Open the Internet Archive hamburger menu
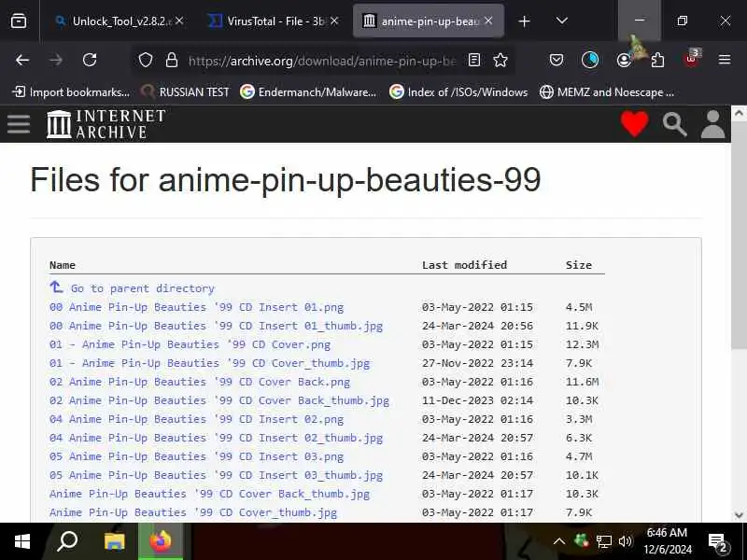747x560 pixels. [19, 124]
